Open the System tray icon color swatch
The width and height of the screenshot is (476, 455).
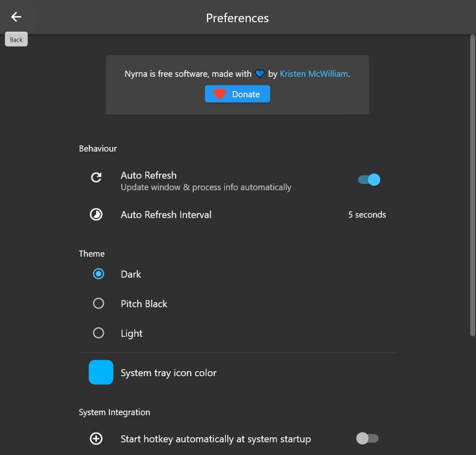tap(101, 373)
